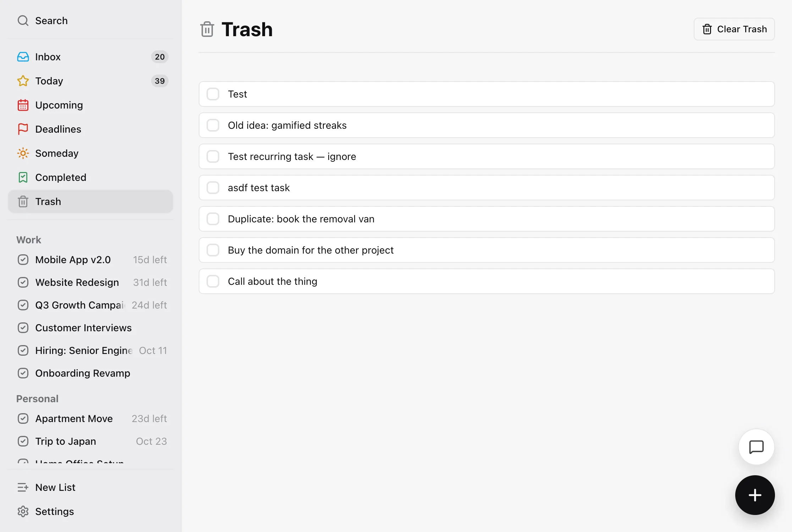
Task: Select 'Buy the domain for the other project' text
Action: point(310,250)
